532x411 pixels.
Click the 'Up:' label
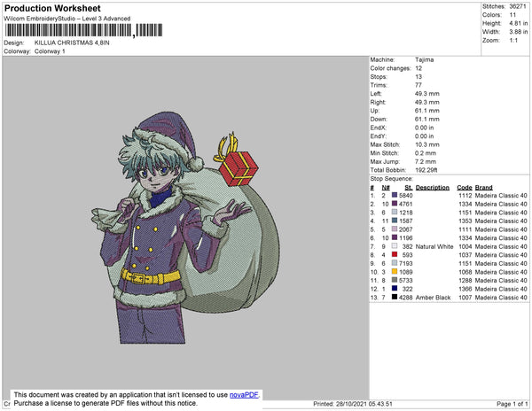[x=375, y=111]
